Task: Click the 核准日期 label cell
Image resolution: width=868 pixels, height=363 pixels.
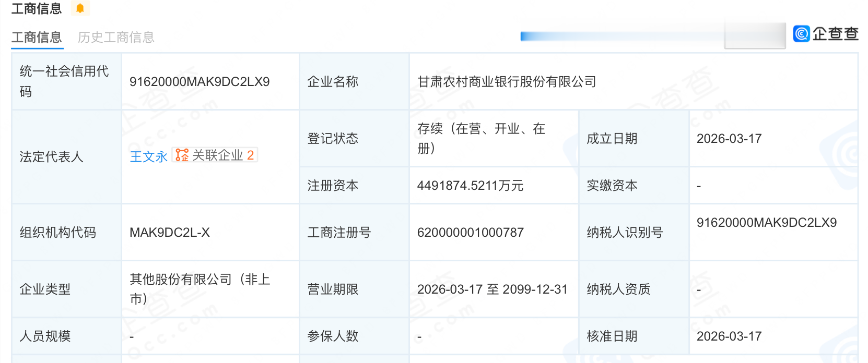Action: (x=634, y=336)
